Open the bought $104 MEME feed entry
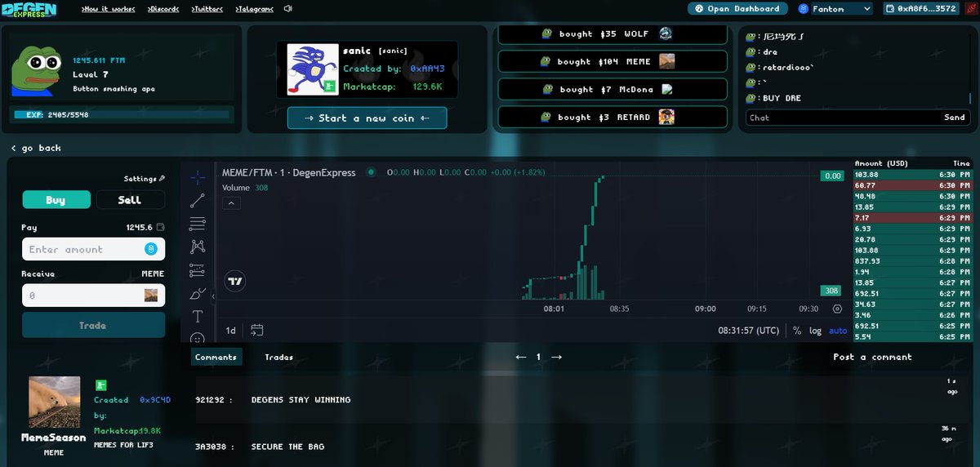Image resolution: width=980 pixels, height=467 pixels. click(612, 62)
